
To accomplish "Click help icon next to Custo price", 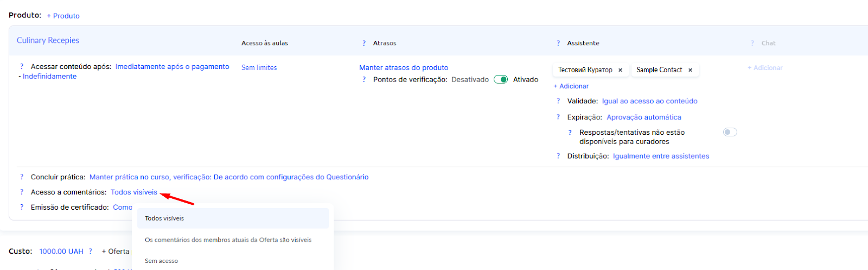I will pyautogui.click(x=91, y=252).
